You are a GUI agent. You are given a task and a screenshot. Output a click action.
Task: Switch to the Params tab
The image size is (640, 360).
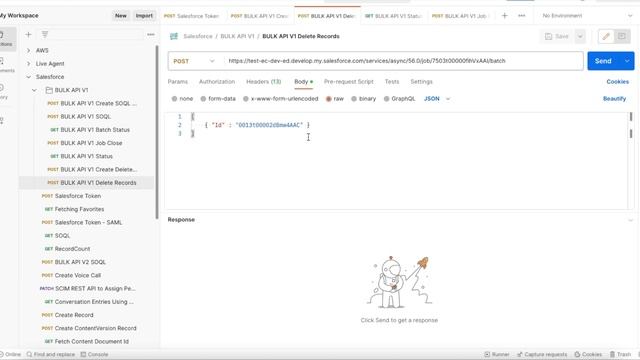pos(178,82)
